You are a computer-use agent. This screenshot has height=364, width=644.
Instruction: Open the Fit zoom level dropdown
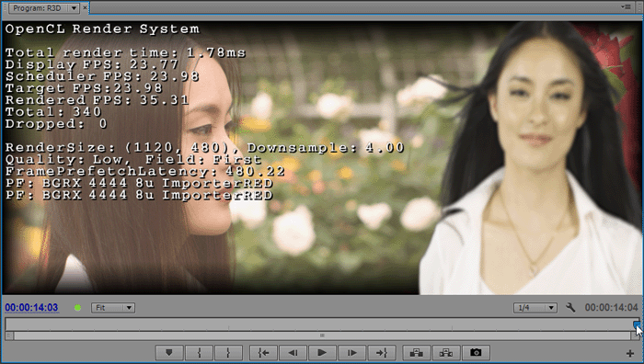click(113, 308)
